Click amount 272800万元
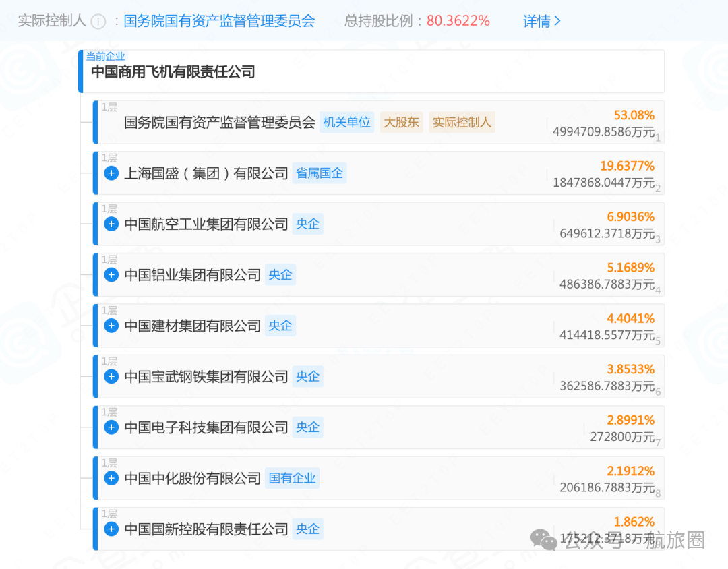This screenshot has height=569, width=728. [623, 437]
